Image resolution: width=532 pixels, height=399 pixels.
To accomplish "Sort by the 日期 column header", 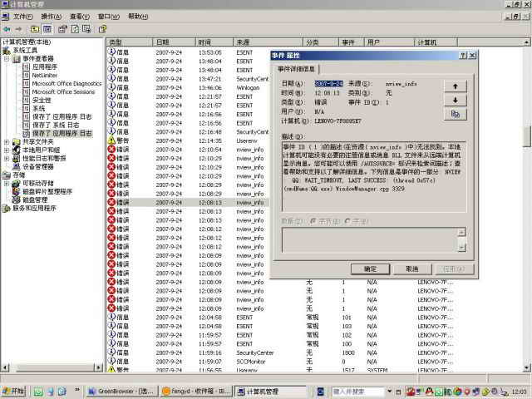I will click(174, 42).
